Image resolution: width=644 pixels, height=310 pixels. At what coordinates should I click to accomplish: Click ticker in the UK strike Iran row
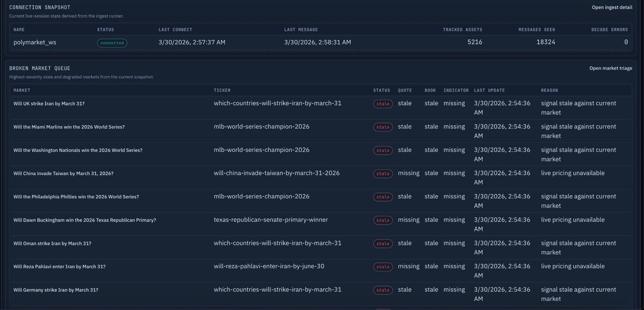coord(277,103)
